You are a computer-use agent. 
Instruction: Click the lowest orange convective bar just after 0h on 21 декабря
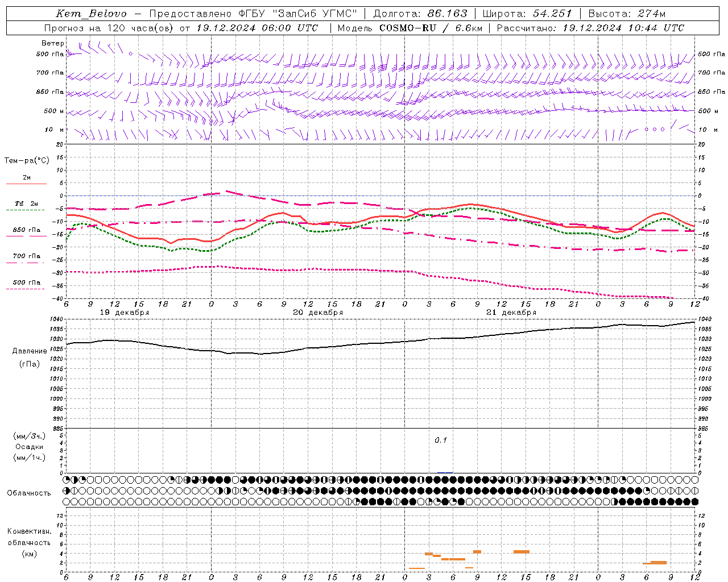tap(417, 568)
